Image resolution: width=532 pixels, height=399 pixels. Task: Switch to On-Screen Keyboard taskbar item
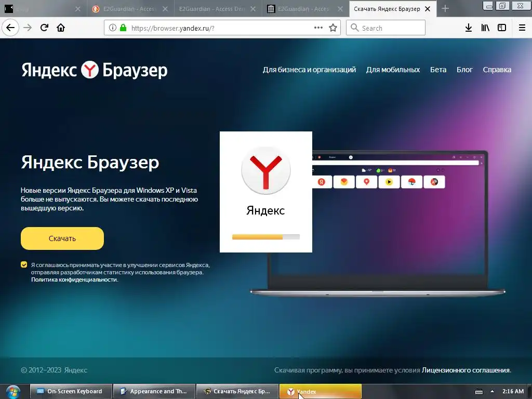(x=71, y=392)
